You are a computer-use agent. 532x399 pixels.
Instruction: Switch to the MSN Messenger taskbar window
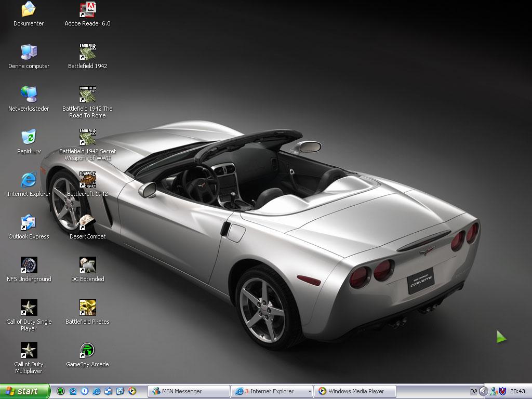coord(189,391)
